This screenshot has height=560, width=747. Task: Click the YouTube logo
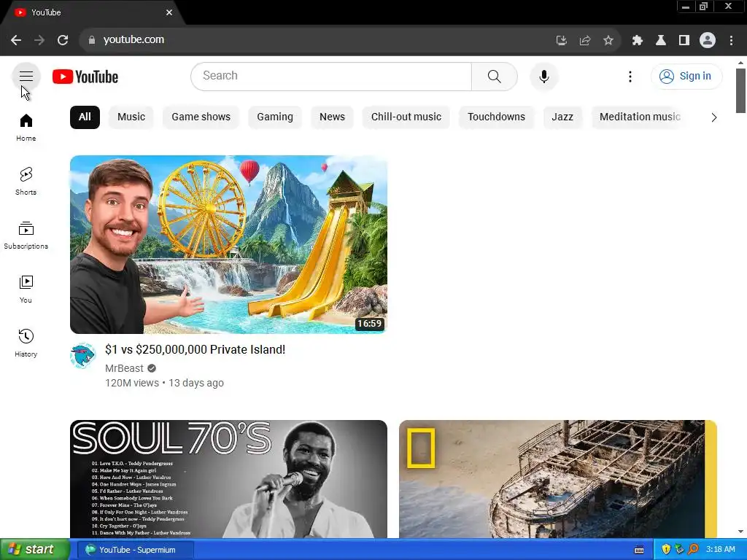tap(85, 77)
